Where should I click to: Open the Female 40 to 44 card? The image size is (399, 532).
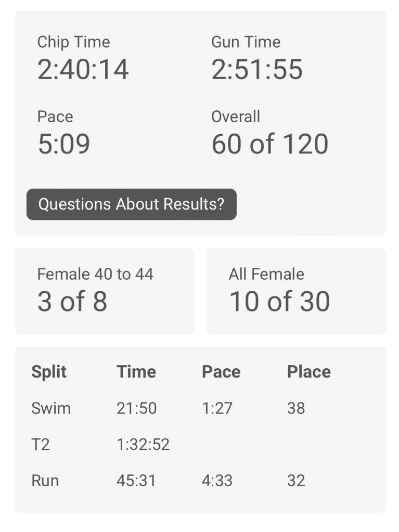coord(105,291)
